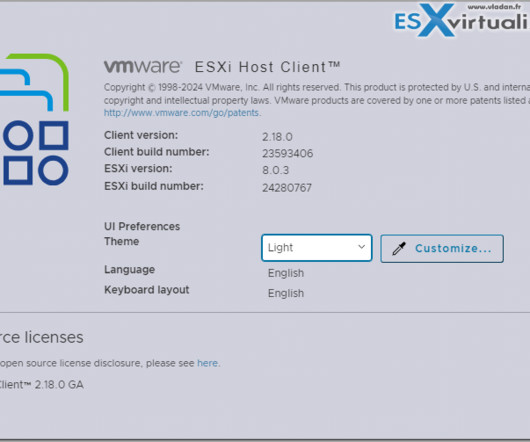Open the Theme dropdown showing Light
Image resolution: width=530 pixels, height=442 pixels.
click(x=317, y=248)
